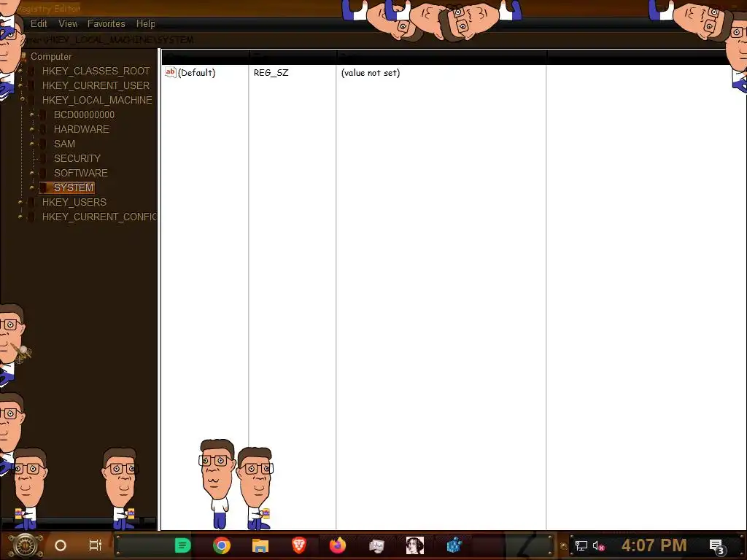Click the Registry Editor blue cubes taskbar icon

[x=454, y=545]
